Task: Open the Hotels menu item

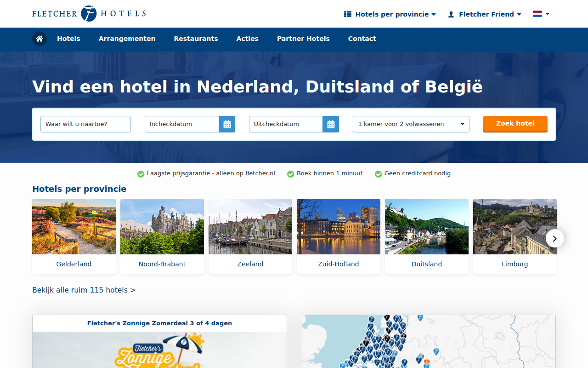Action: click(x=68, y=39)
